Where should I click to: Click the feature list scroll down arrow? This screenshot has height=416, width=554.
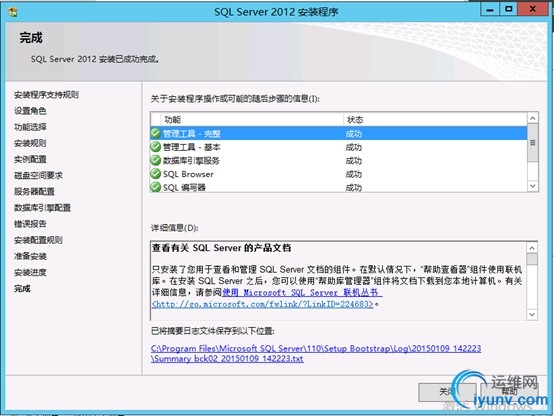[x=533, y=186]
